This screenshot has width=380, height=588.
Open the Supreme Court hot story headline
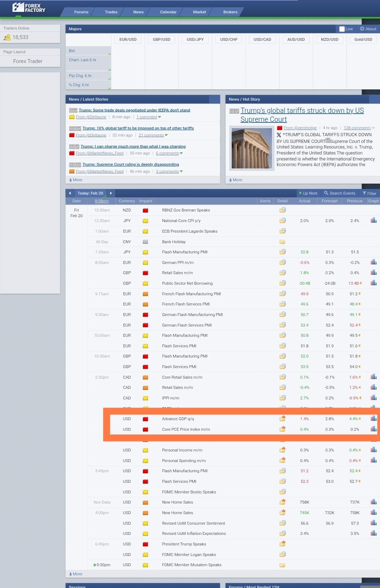(x=302, y=115)
